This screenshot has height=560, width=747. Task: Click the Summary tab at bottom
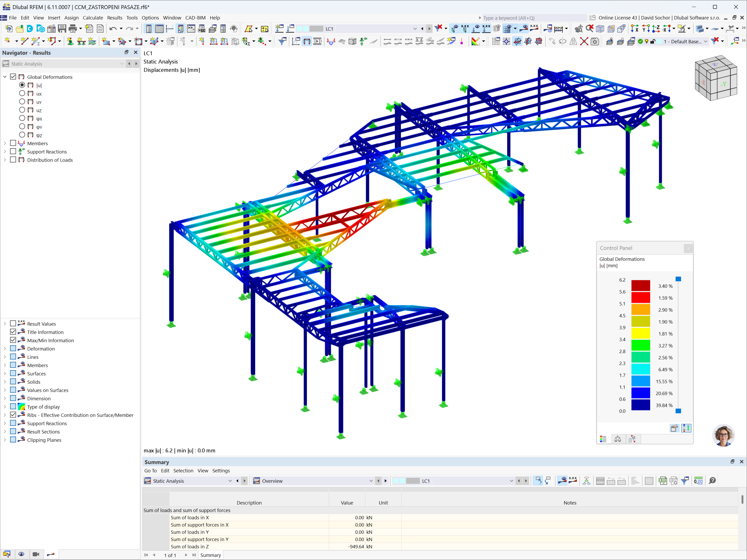tap(210, 555)
